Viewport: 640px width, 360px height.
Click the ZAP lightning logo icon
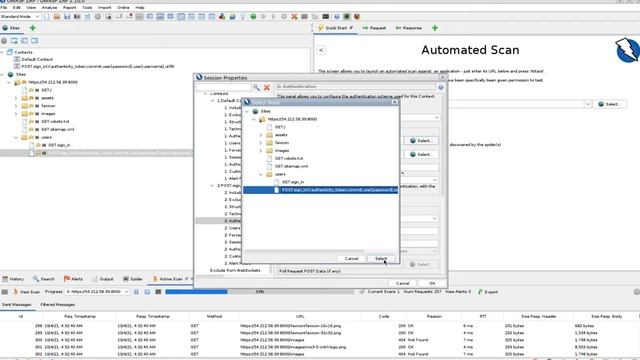627,50
